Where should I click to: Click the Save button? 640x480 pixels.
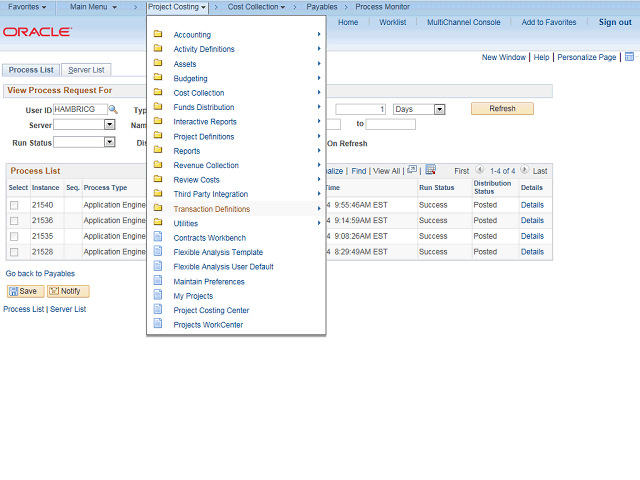23,291
